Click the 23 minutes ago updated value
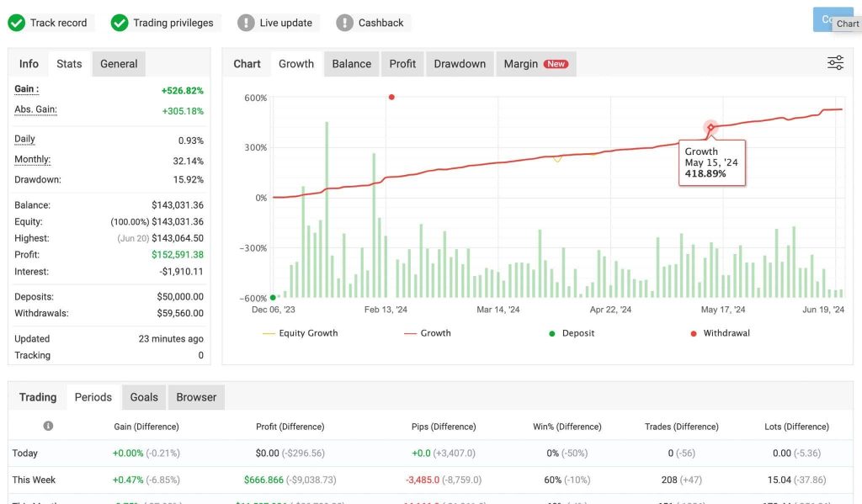Screen dimensions: 862x504 171,339
